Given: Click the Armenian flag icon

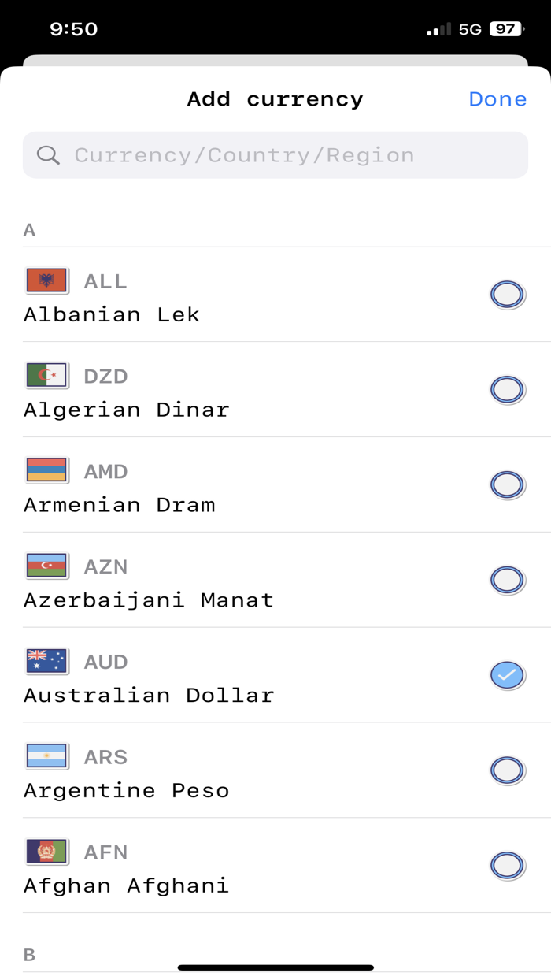Looking at the screenshot, I should click(46, 471).
